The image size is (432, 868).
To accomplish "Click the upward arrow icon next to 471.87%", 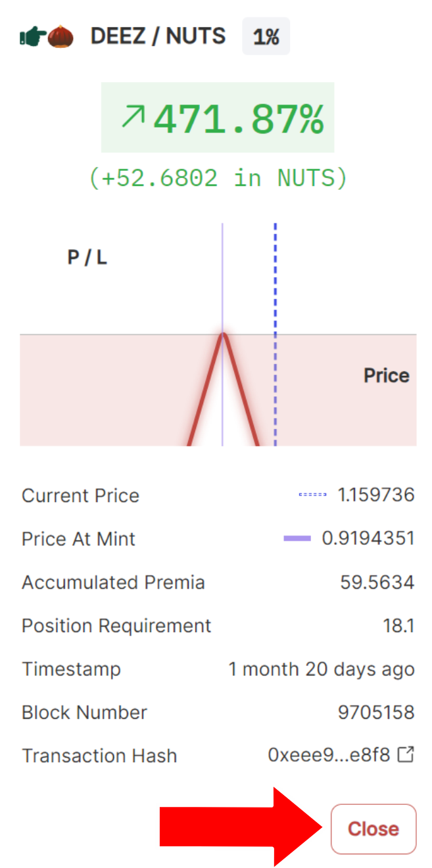I will coord(133,118).
